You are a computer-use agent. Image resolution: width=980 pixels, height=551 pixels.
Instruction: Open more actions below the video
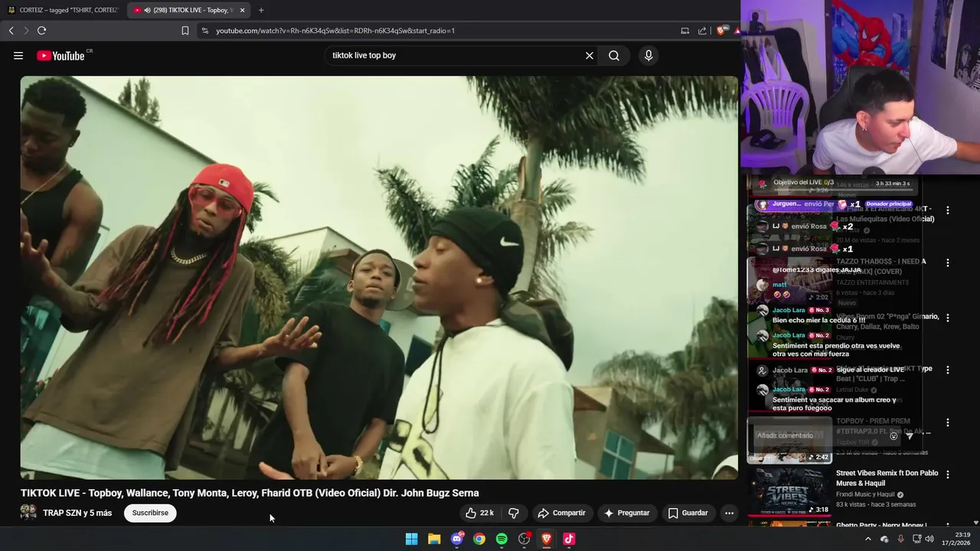[x=729, y=513]
